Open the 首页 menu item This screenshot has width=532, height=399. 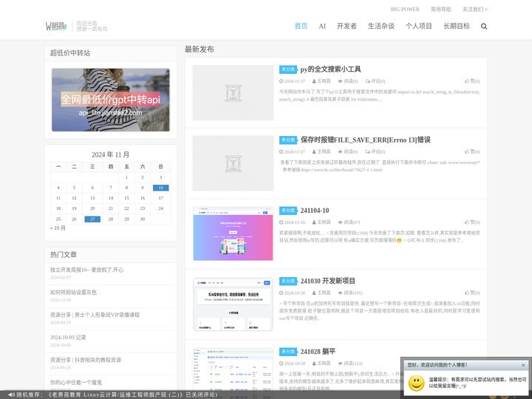(301, 26)
